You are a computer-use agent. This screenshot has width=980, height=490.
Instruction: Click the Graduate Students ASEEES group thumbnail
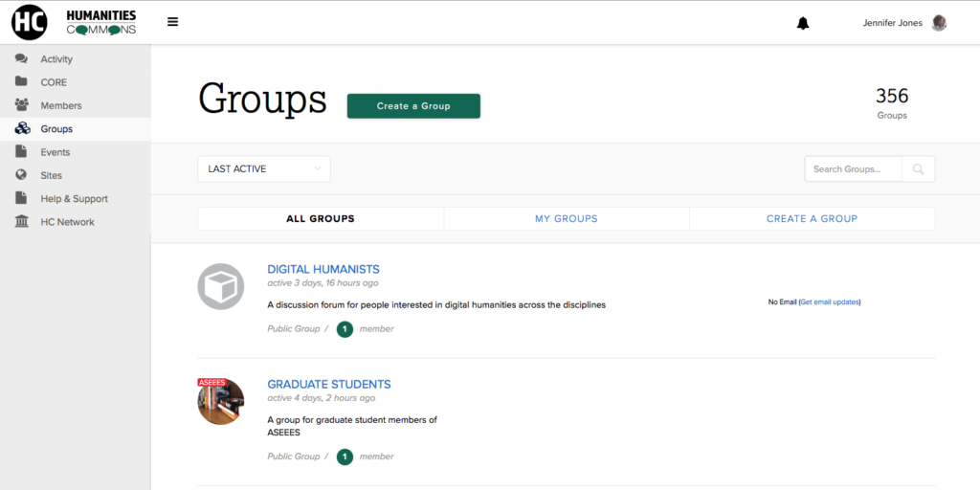221,402
